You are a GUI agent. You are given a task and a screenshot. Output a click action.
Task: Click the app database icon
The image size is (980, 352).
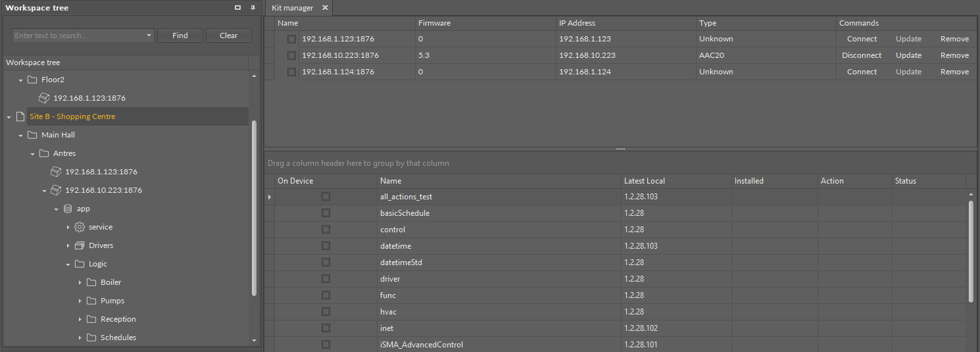point(68,209)
